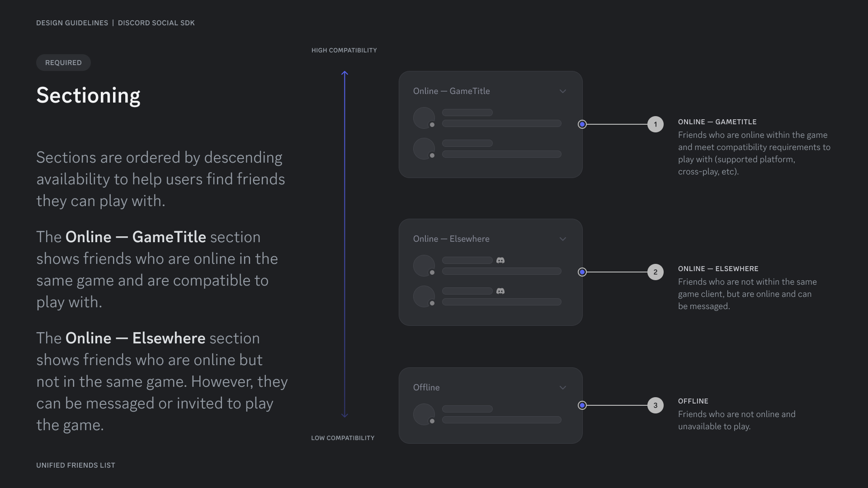Click blue connector dot on Elsewhere card

tap(582, 272)
